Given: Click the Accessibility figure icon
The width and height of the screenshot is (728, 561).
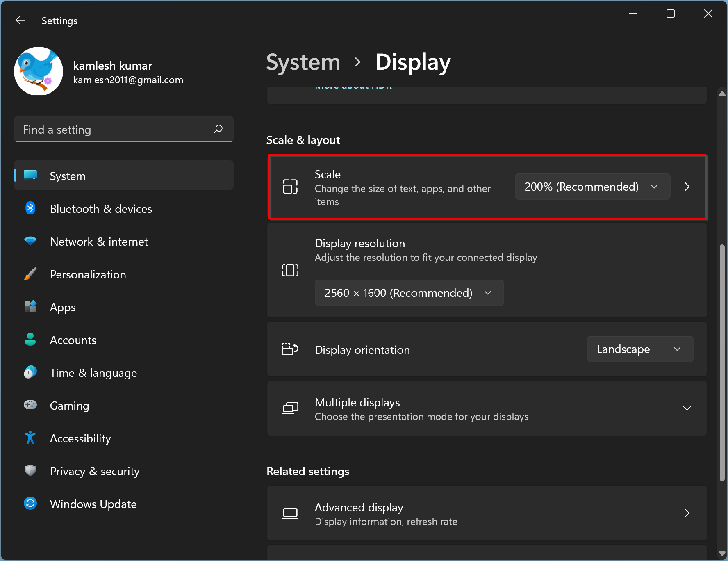Looking at the screenshot, I should click(30, 438).
